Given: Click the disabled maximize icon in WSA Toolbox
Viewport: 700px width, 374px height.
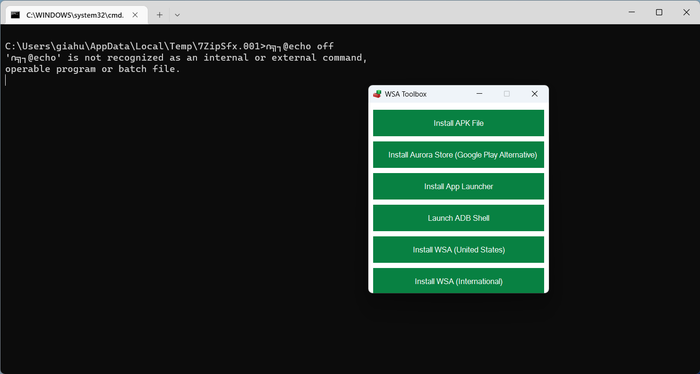Looking at the screenshot, I should coord(507,94).
